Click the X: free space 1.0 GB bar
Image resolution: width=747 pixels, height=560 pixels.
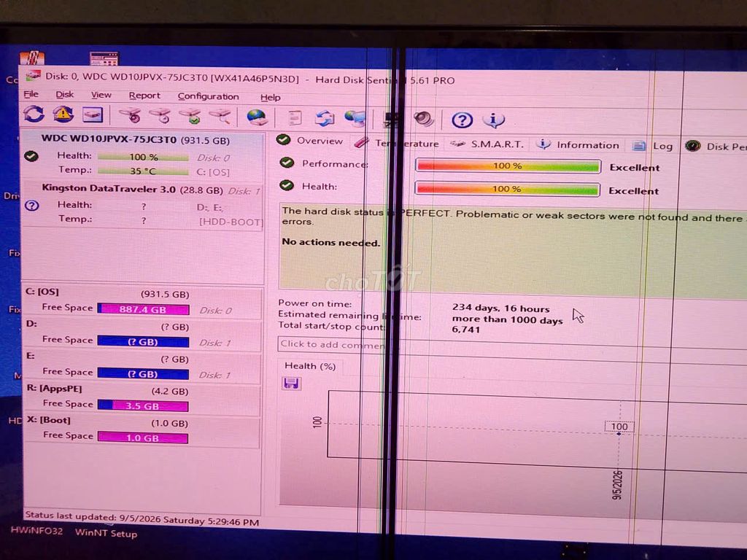pyautogui.click(x=143, y=437)
